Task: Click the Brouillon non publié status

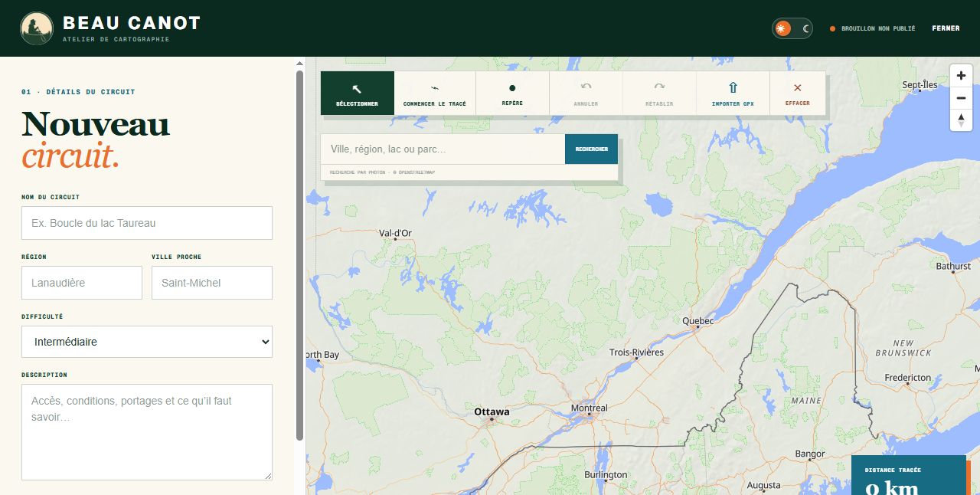Action: point(872,28)
